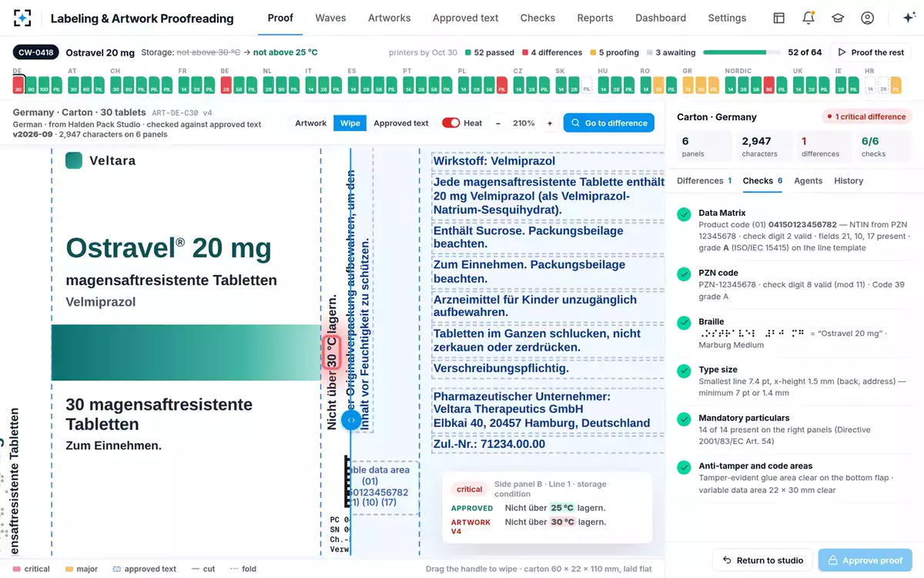Toggle the Heat switch off
924x578 pixels.
[x=451, y=123]
